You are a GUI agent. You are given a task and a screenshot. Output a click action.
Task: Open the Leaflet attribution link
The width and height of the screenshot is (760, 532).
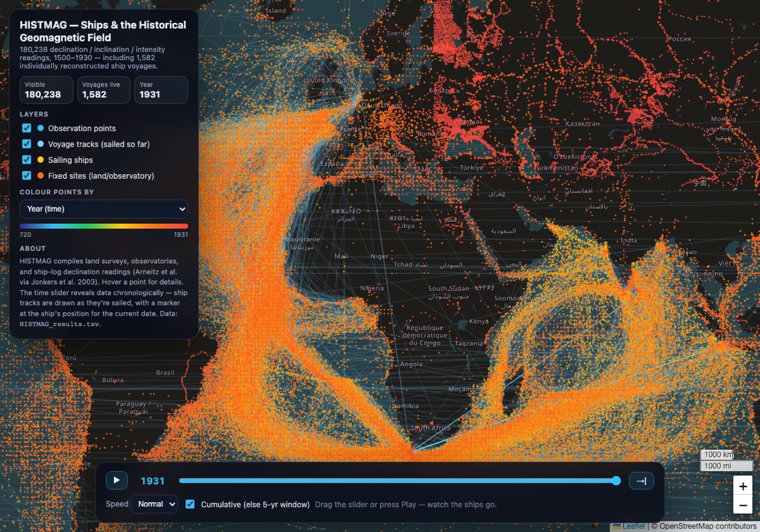click(x=634, y=526)
